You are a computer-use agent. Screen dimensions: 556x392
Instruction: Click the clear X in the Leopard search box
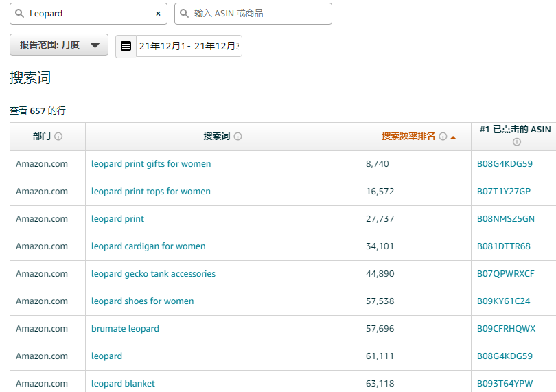[x=158, y=14]
